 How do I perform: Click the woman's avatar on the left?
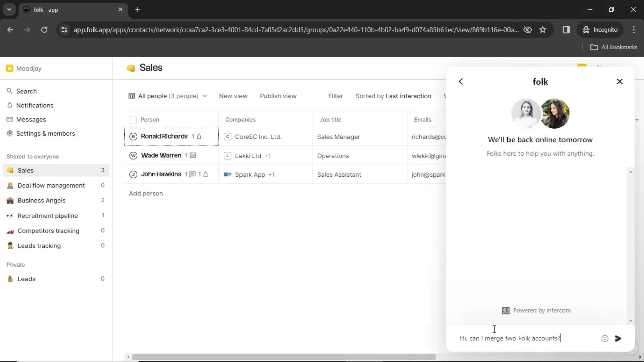(x=526, y=114)
